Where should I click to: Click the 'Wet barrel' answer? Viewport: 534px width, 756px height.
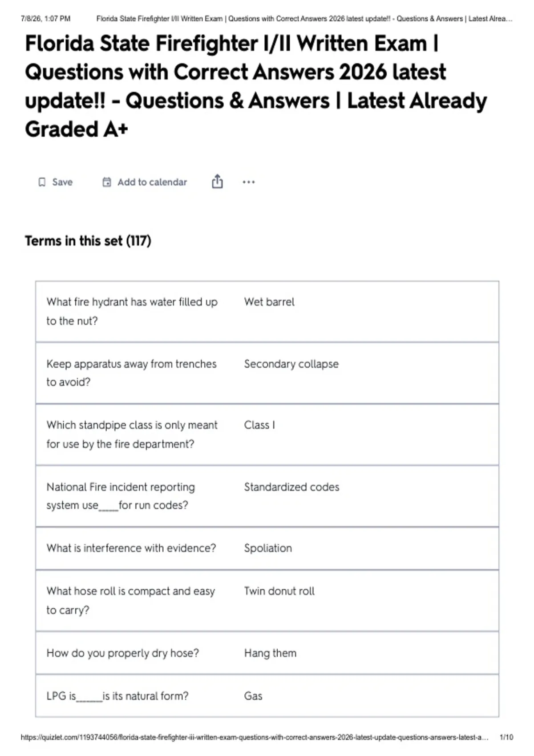269,302
